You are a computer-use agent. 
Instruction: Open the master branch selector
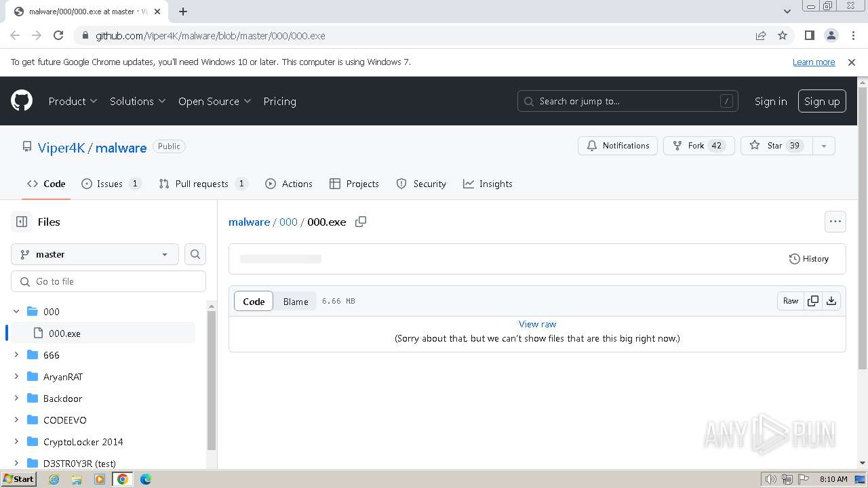point(95,254)
